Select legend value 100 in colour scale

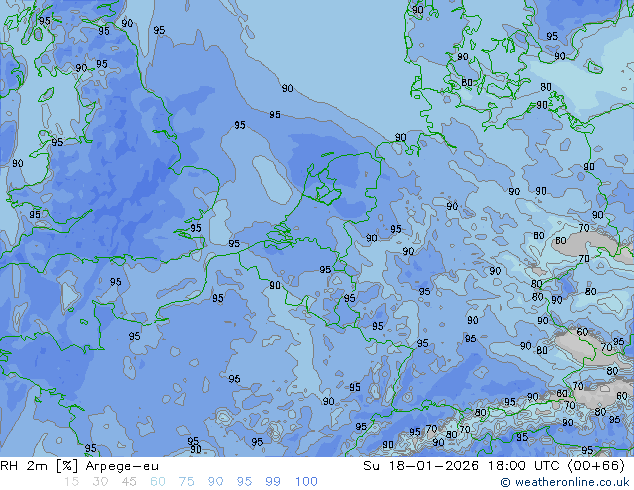306,482
